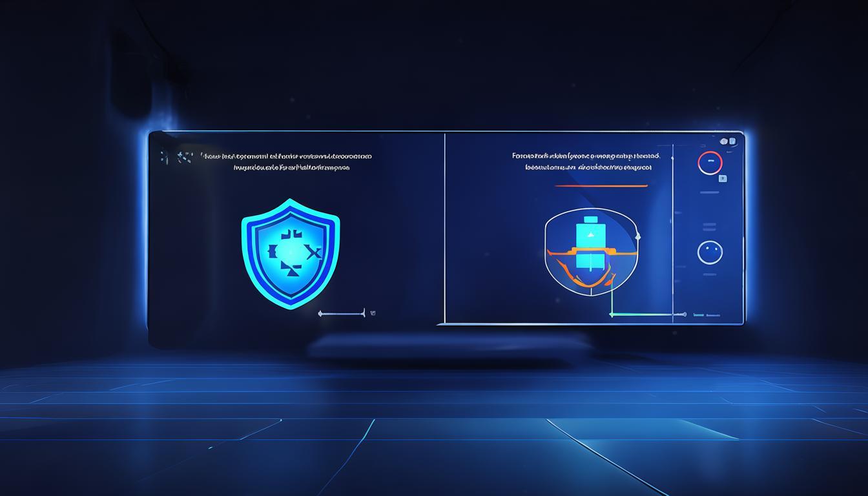868x496 pixels.
Task: Expand the double-bar item in the right sidebar
Action: [x=709, y=227]
